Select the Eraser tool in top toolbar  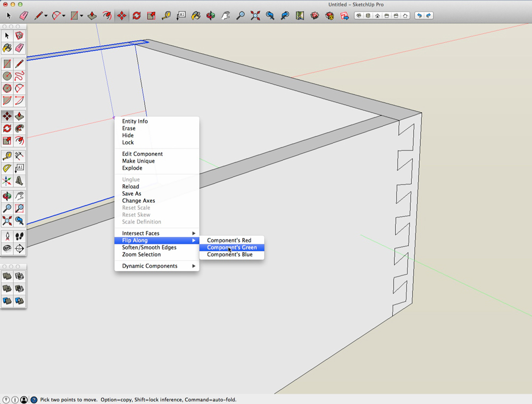[x=23, y=16]
